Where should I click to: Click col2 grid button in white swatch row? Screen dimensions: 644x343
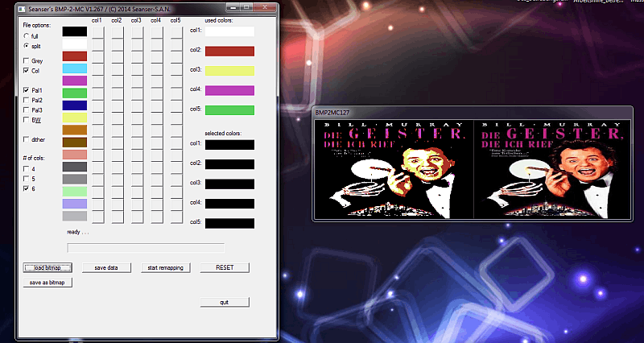118,45
